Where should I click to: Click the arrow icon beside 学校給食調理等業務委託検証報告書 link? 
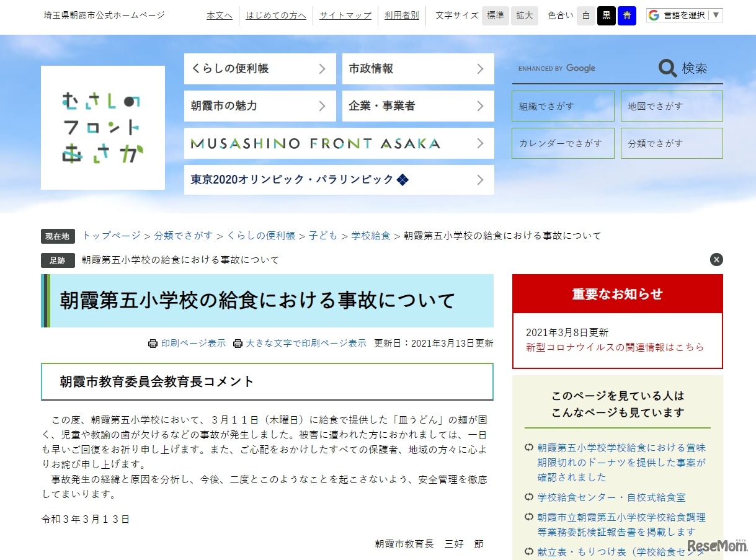click(529, 517)
